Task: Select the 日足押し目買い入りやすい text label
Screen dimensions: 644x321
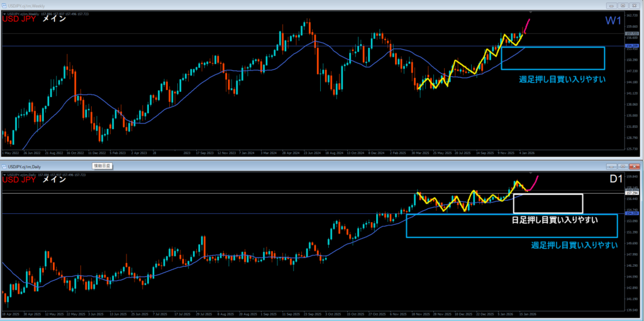Action: 553,220
